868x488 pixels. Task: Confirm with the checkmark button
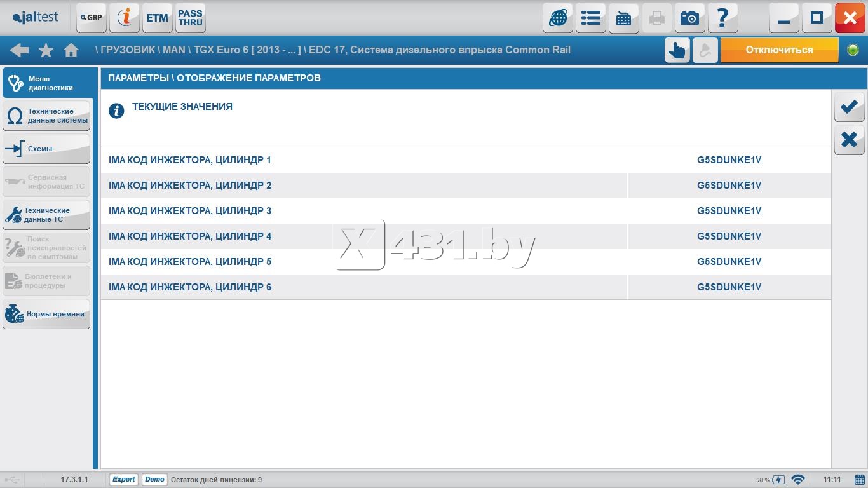849,107
